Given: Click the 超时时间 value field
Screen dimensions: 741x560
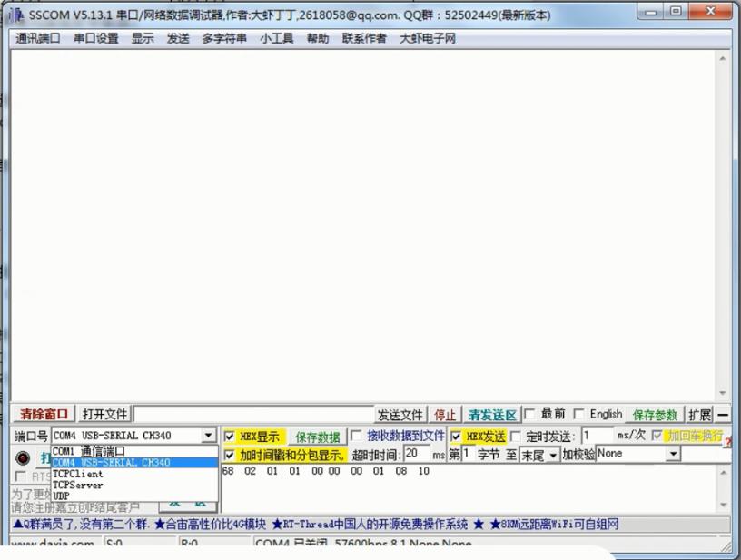Looking at the screenshot, I should (416, 454).
